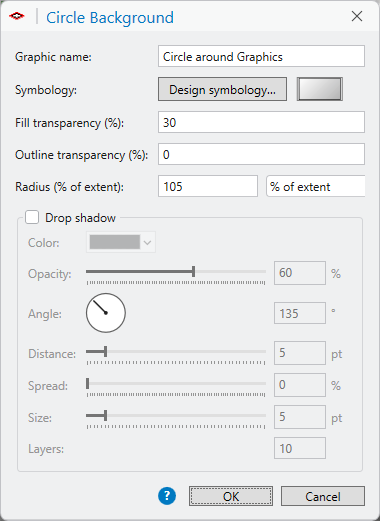380x521 pixels.
Task: Enable the Drop shadow checkbox
Action: pos(32,218)
